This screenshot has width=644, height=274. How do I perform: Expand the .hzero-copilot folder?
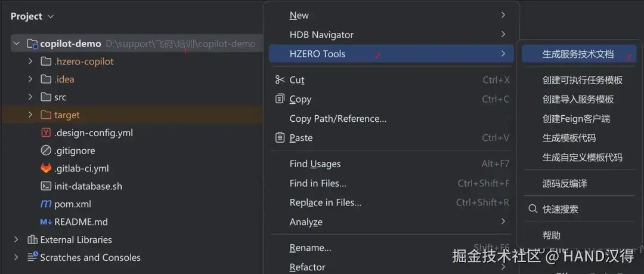click(x=30, y=61)
